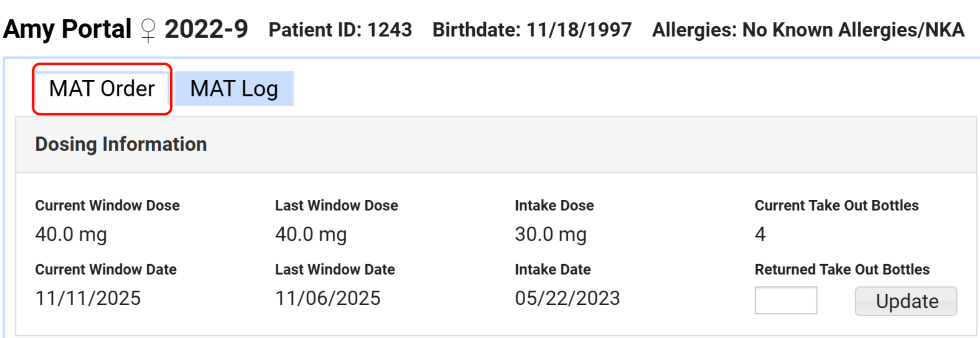Select the Intake Date 05/22/2023
The image size is (980, 338).
[567, 298]
